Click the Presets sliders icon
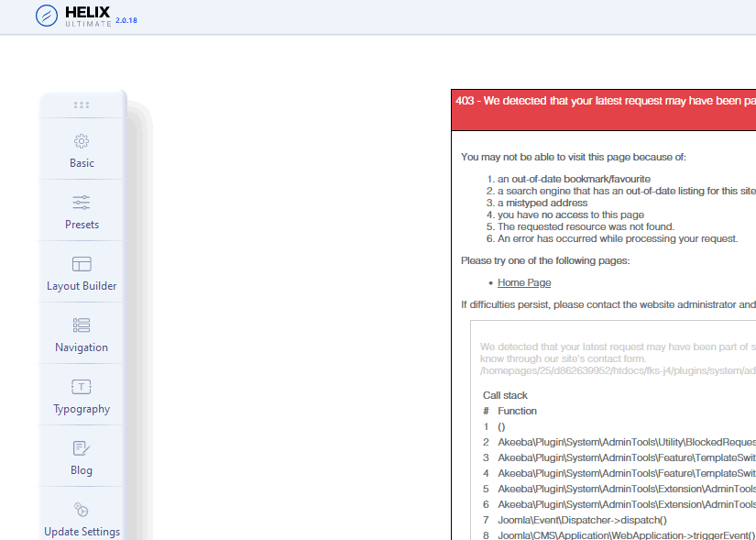Screen dimensions: 756x540 [82, 203]
